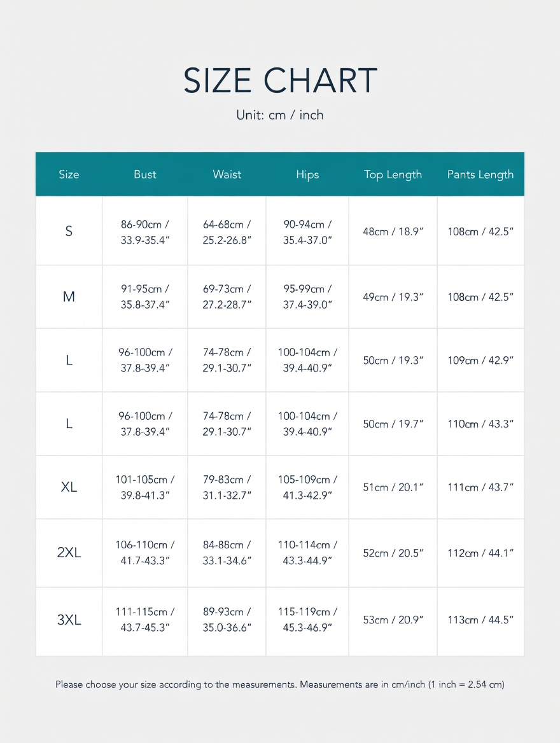Click the Pants Length column header
The image size is (560, 743).
coord(480,174)
